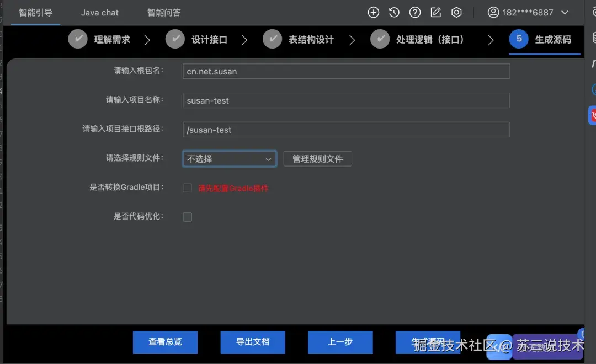The image size is (596, 364).
Task: Switch to the 智能问答 tab
Action: tap(164, 12)
